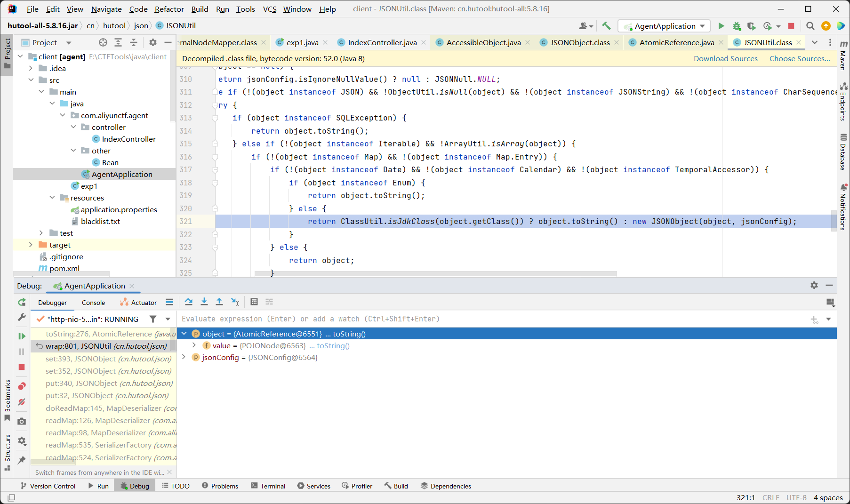
Task: Click the Build project hammer icon
Action: (606, 26)
